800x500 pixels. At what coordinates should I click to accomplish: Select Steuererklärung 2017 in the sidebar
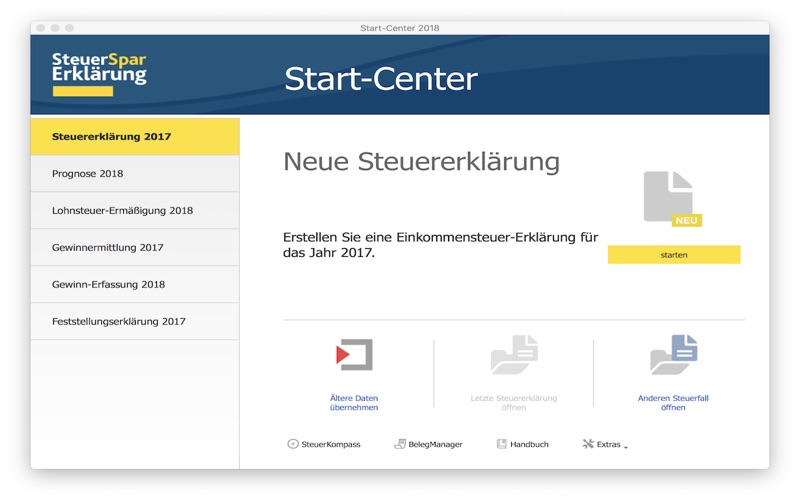point(135,136)
